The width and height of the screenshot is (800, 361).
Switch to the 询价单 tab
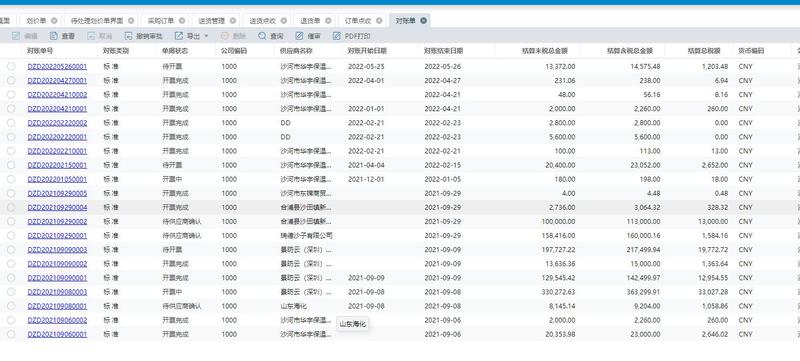pyautogui.click(x=36, y=21)
